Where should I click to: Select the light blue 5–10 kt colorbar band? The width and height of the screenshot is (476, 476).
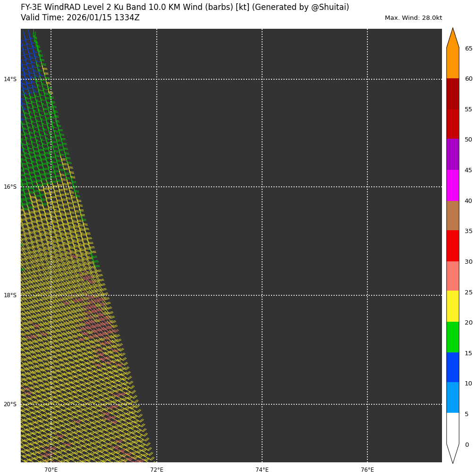[x=452, y=398]
